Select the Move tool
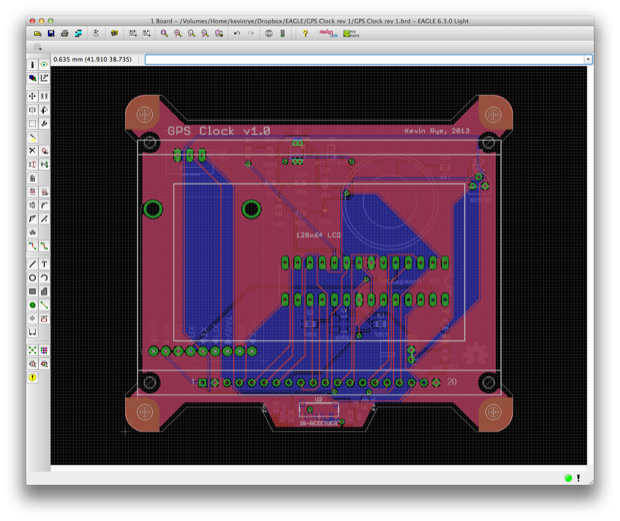The height and width of the screenshot is (521, 620). [x=32, y=96]
